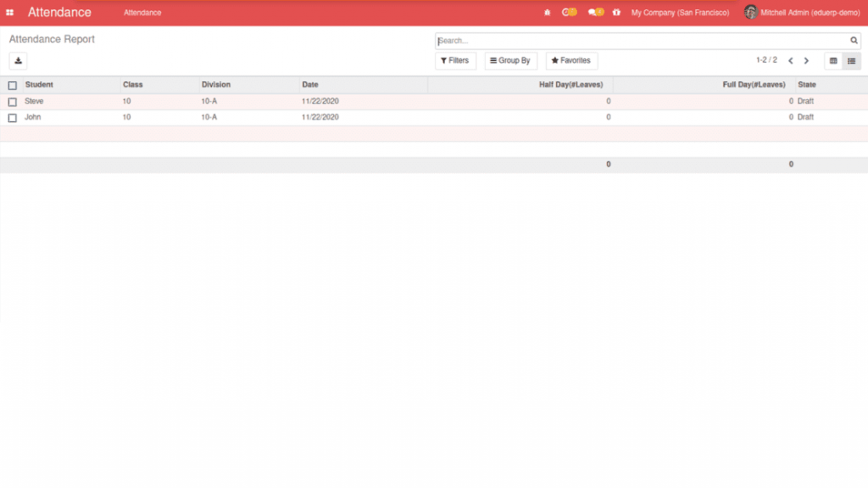Screen dimensions: 868x488
Task: Switch to pivot/grid view icon
Action: coord(833,61)
